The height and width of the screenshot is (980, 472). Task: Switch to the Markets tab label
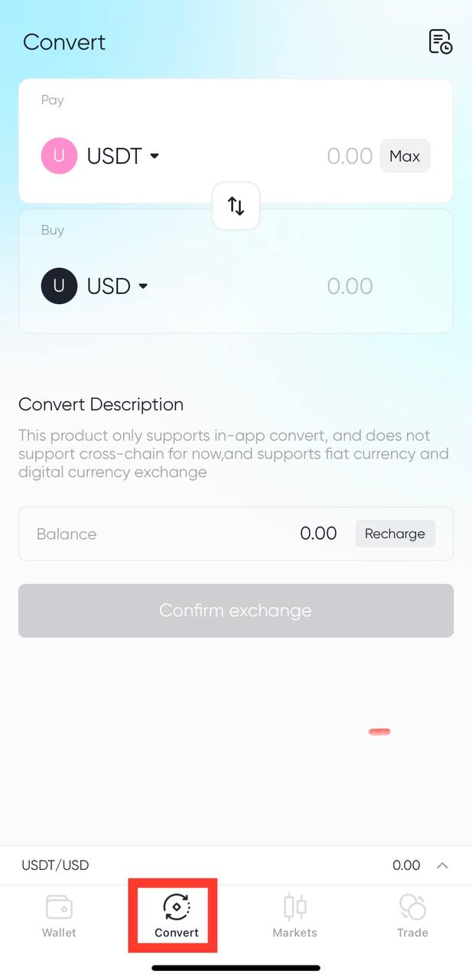coord(295,933)
